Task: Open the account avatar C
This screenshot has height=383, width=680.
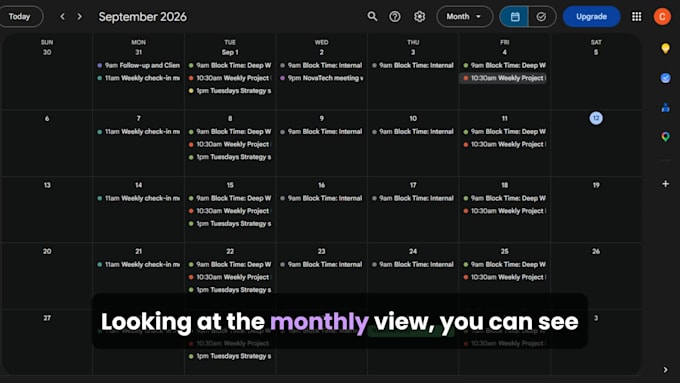Action: click(x=662, y=16)
